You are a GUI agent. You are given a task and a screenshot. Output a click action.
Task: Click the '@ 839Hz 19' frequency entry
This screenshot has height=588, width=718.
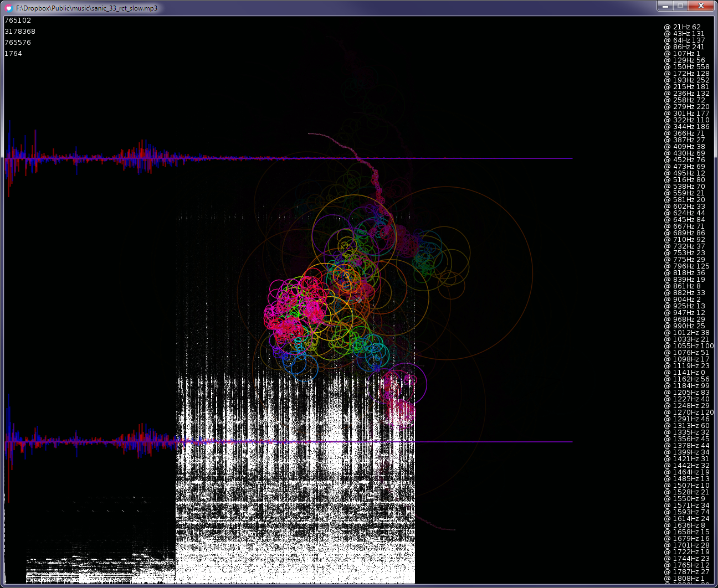pos(685,280)
